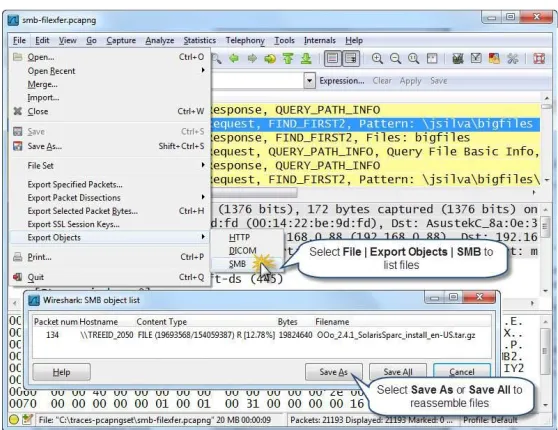Screen dimensions: 558x430
Task: Jump to first packet toolbar icon
Action: 288,58
